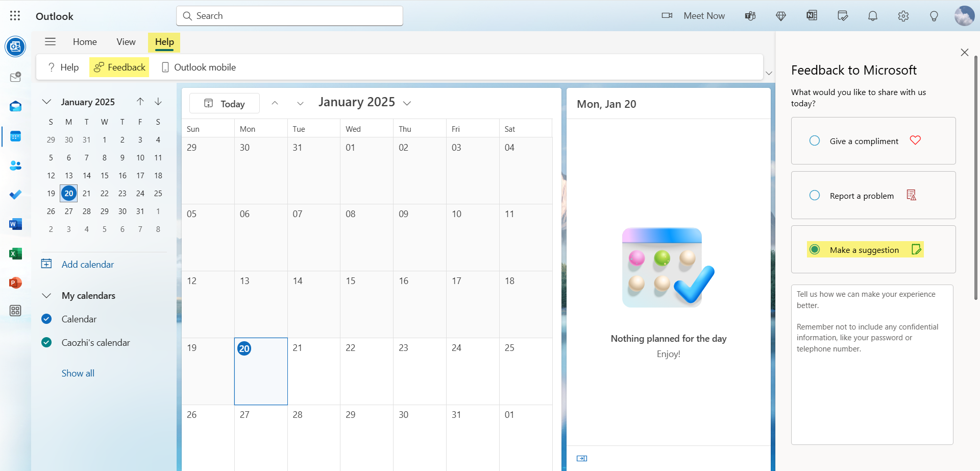Click Show all calendars link
The image size is (980, 471).
coord(78,373)
